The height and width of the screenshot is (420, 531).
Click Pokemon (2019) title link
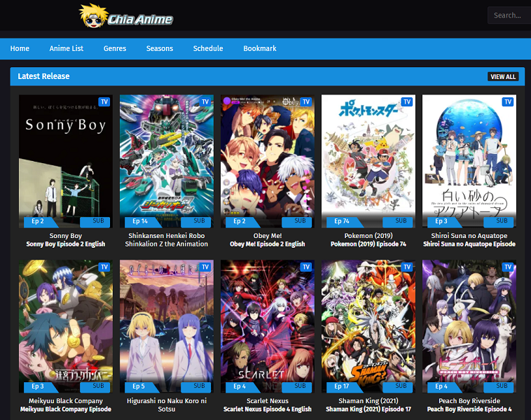(368, 236)
